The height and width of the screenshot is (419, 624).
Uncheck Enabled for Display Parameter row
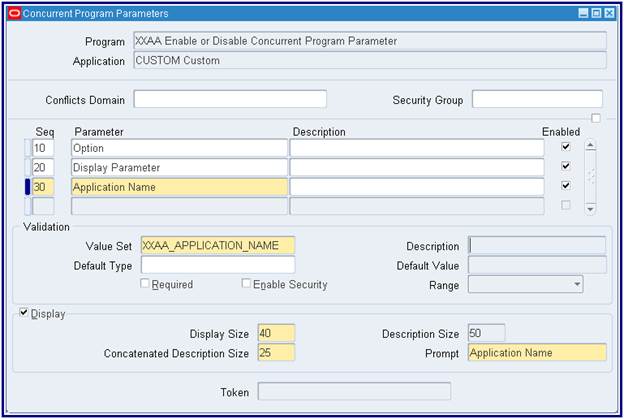pyautogui.click(x=566, y=166)
